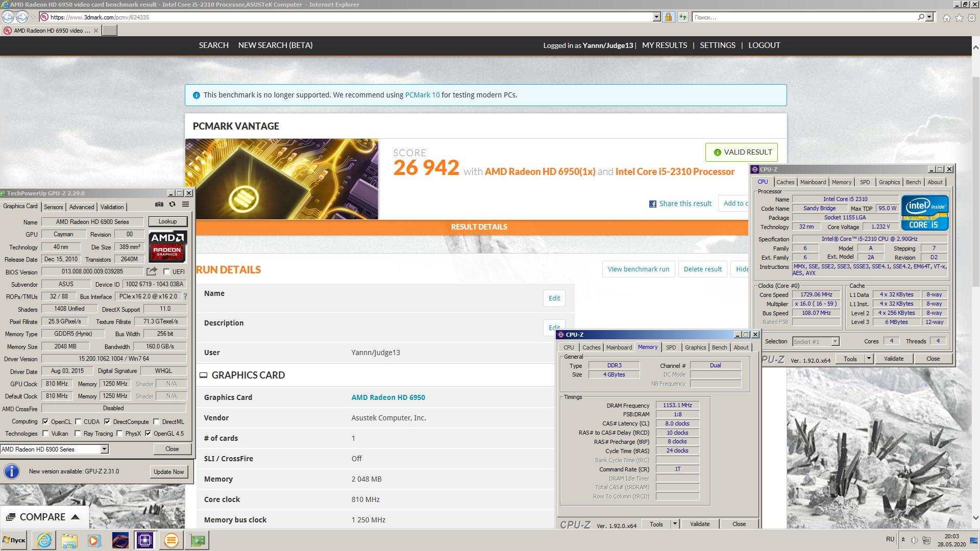Viewport: 980px width, 551px height.
Task: Toggle the DirectML checkbox
Action: click(157, 422)
